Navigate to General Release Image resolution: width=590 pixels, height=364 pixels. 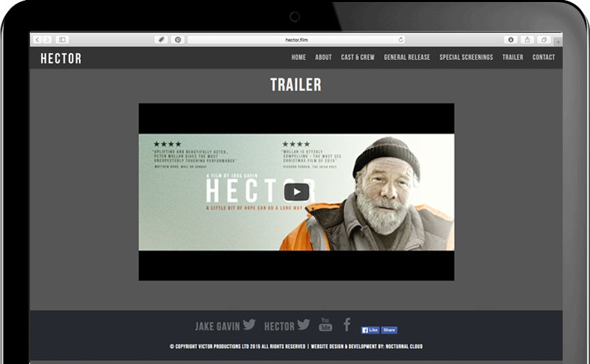407,57
